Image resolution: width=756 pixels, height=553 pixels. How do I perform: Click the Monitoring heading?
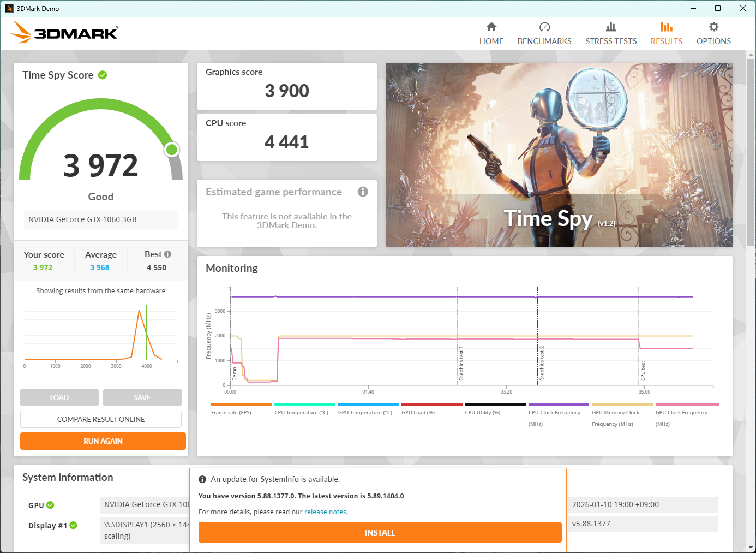(x=232, y=268)
